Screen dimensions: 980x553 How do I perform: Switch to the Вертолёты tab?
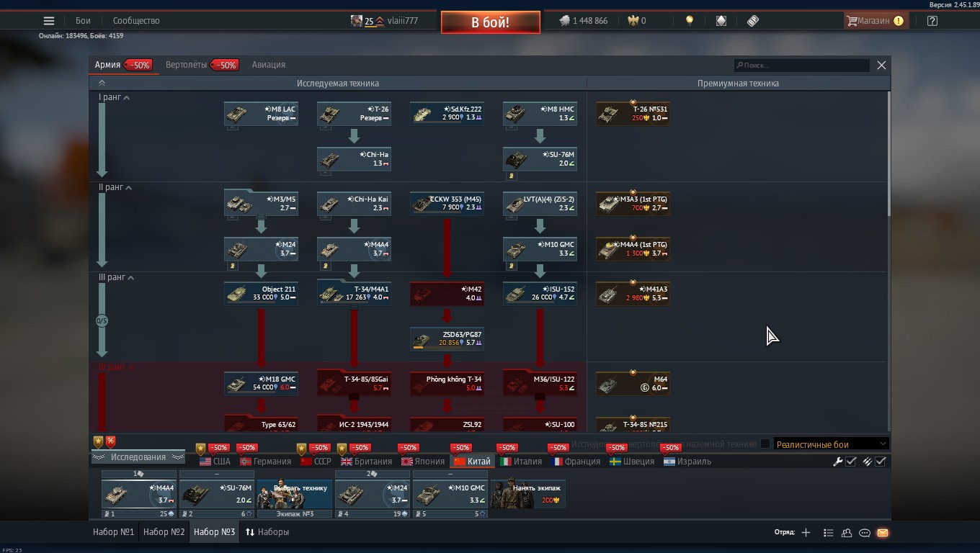[x=186, y=65]
